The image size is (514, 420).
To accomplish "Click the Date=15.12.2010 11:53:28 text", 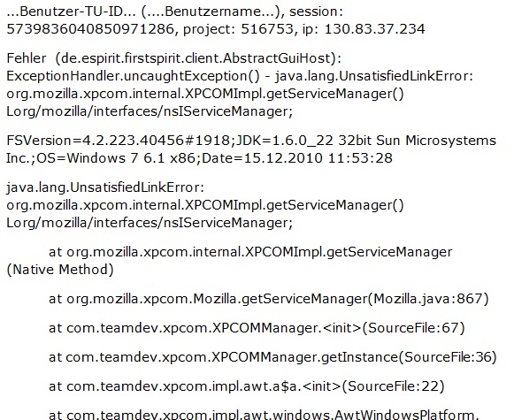I will click(x=297, y=158).
